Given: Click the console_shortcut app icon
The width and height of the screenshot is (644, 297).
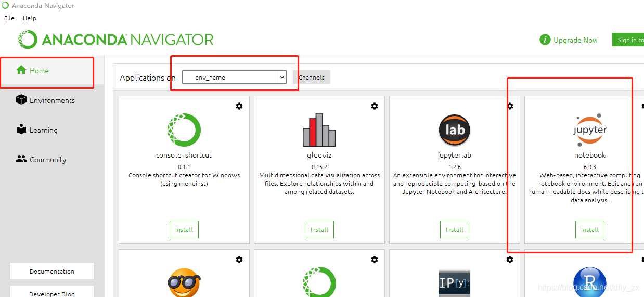Looking at the screenshot, I should tap(184, 130).
